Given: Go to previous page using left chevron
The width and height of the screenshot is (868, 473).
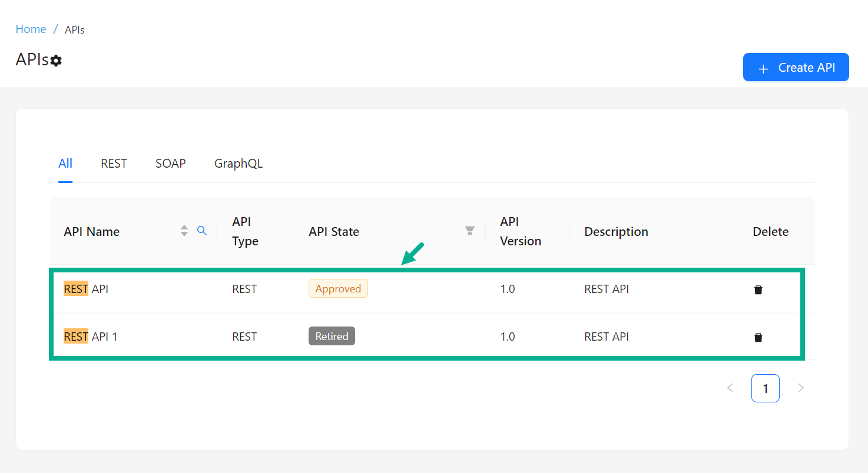Looking at the screenshot, I should (x=730, y=388).
